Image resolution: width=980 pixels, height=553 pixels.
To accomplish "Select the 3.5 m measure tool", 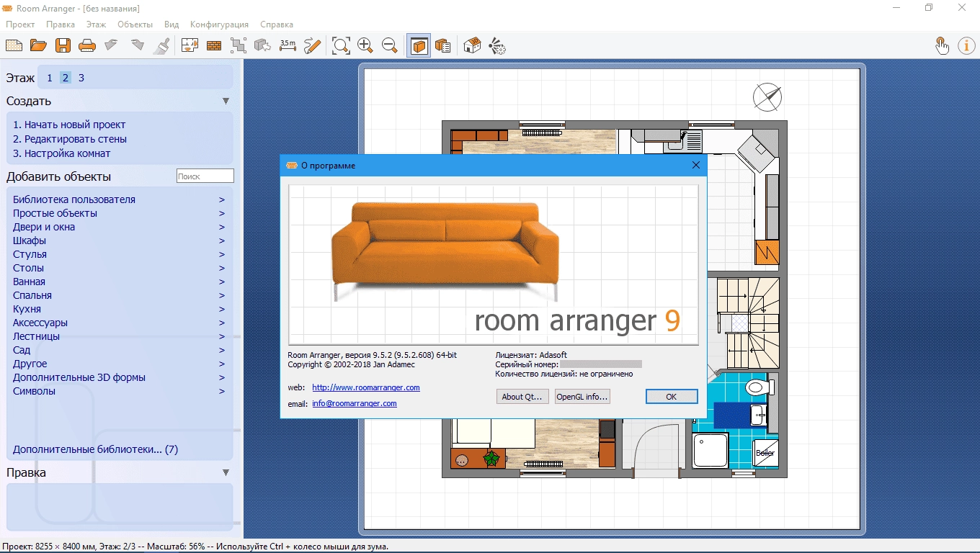I will pyautogui.click(x=288, y=45).
